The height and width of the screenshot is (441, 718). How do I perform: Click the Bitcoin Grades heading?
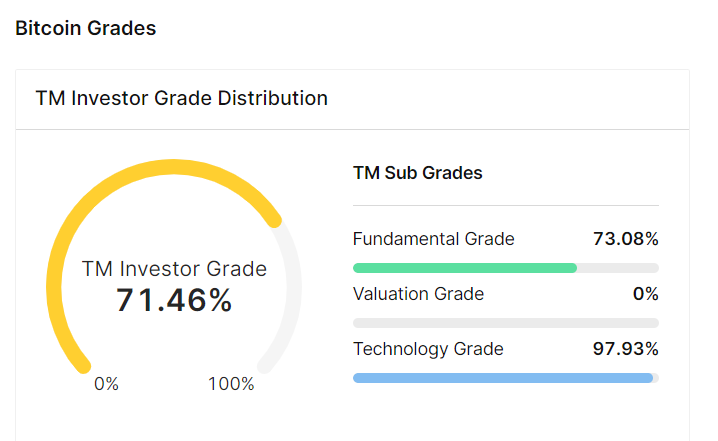[x=86, y=28]
